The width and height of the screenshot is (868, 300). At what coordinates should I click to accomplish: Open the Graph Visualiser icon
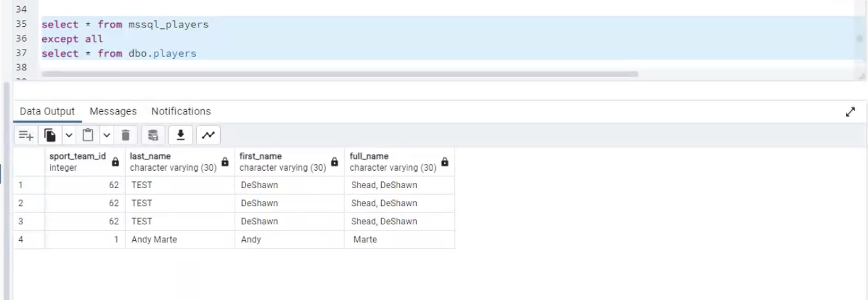point(207,136)
